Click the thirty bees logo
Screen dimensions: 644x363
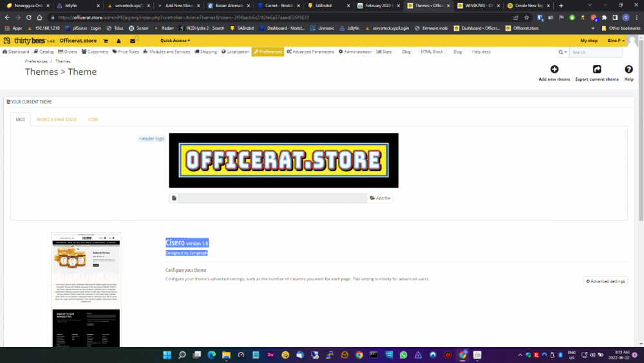pos(28,41)
